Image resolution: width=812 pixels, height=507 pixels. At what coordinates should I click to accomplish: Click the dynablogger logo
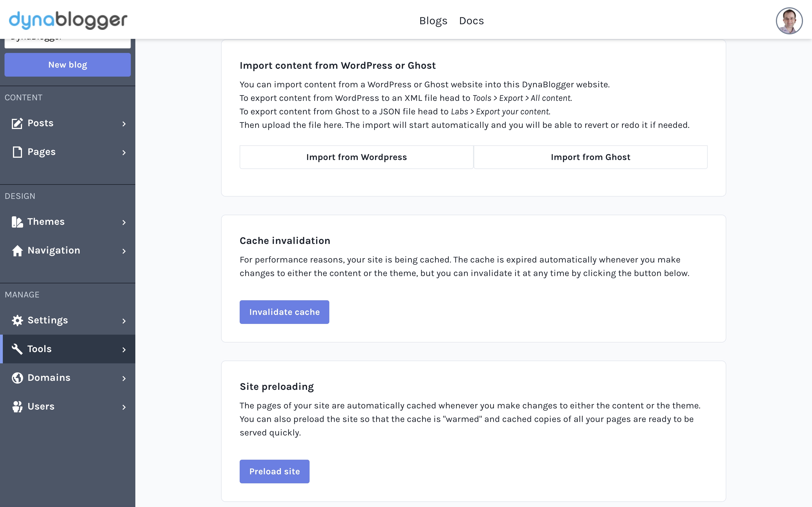(x=68, y=20)
